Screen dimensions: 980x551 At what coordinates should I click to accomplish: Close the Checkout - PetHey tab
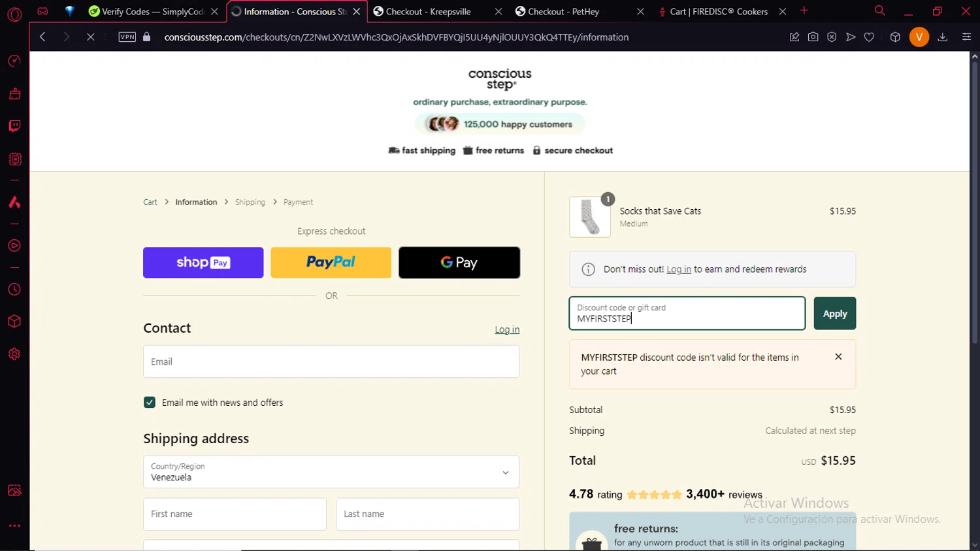click(640, 12)
